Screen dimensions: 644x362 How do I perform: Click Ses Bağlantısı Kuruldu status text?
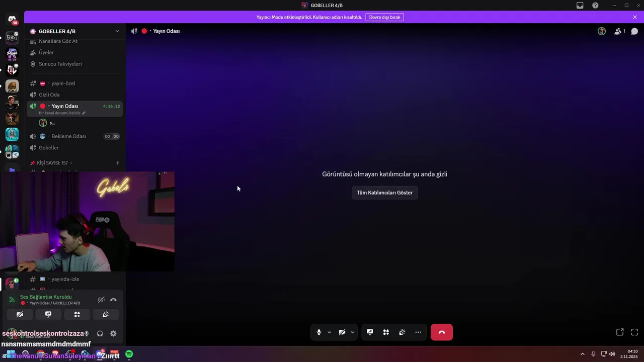pyautogui.click(x=46, y=297)
